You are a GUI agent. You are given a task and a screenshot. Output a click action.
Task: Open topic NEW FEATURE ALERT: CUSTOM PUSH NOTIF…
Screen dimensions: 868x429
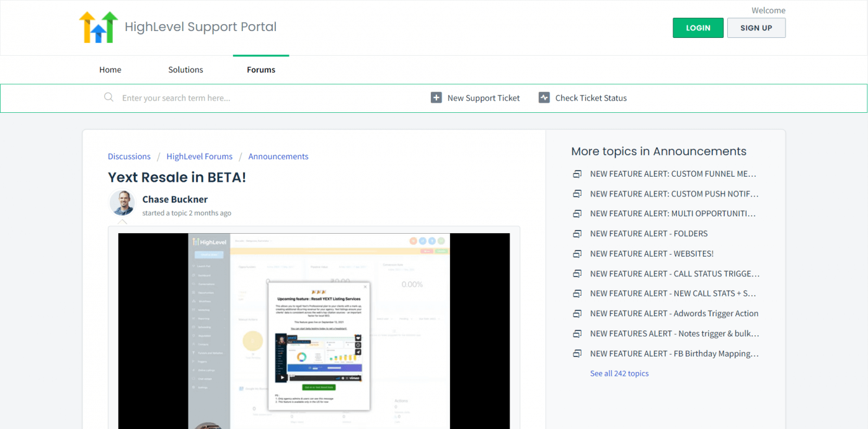(674, 193)
